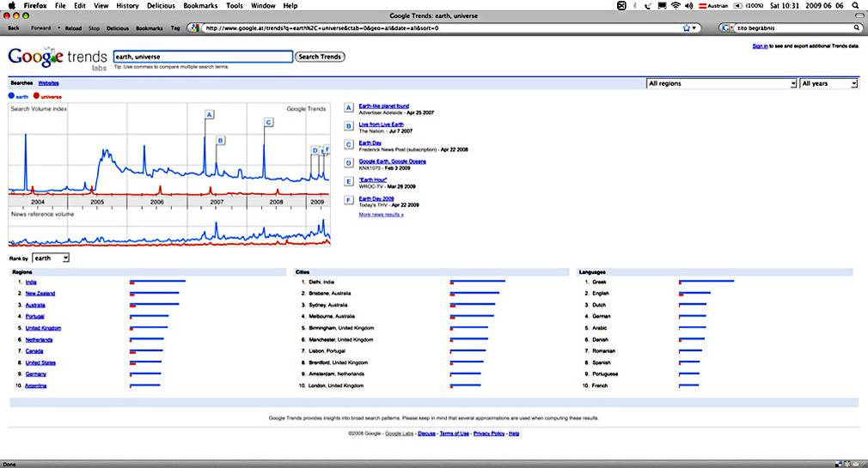Open the Argentina region link
This screenshot has width=868, height=468.
tap(36, 386)
